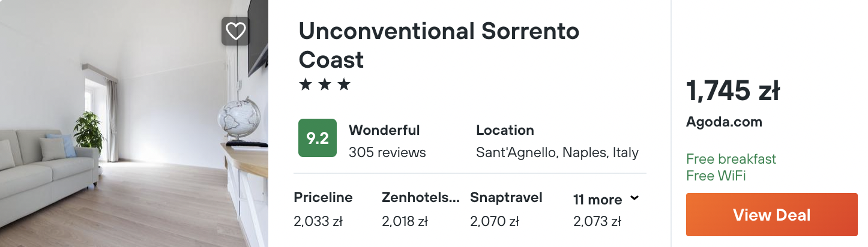
Task: Choose the Snaptravel provider offer
Action: click(506, 209)
